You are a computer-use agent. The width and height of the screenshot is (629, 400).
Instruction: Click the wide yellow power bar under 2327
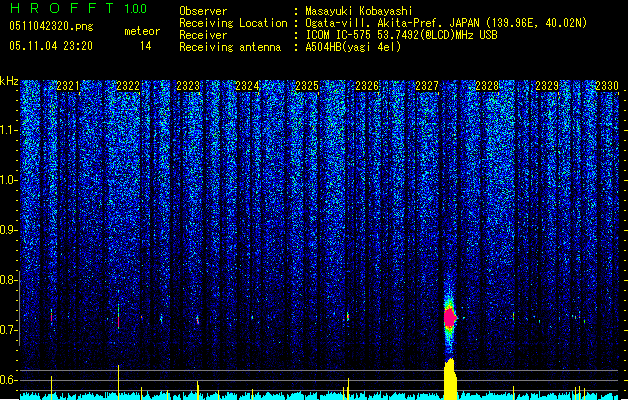point(450,379)
